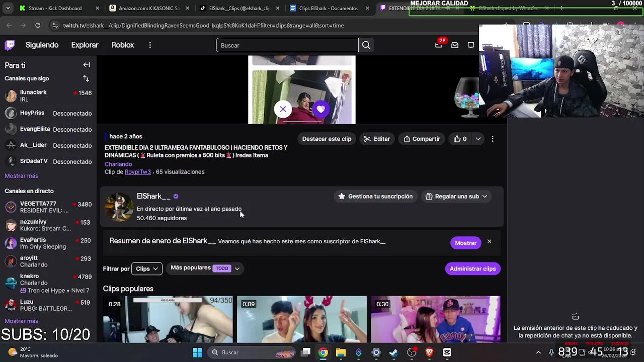Open the site info icon in address bar
This screenshot has height=362, width=644.
pos(55,25)
